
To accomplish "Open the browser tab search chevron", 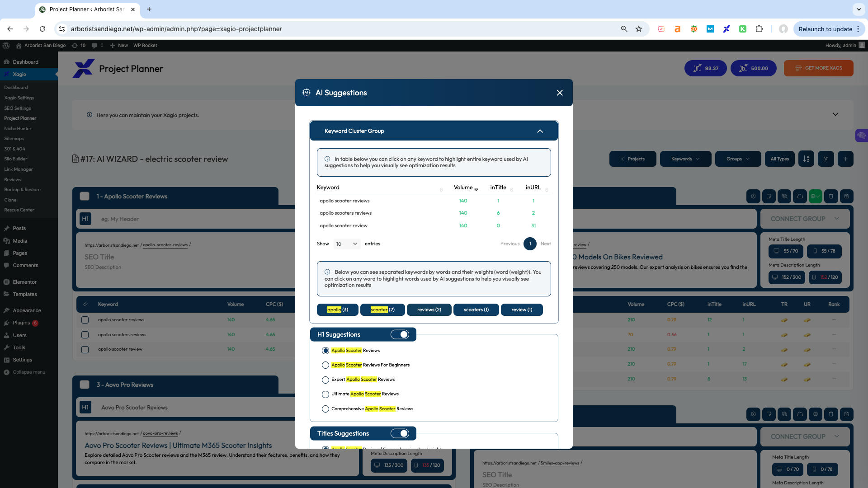I will tap(859, 9).
